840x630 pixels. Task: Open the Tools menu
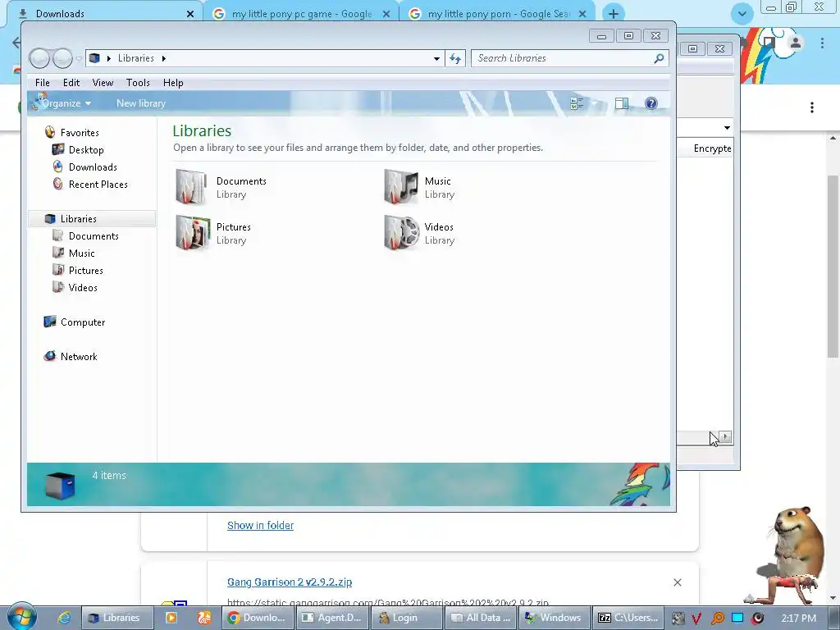click(x=138, y=83)
